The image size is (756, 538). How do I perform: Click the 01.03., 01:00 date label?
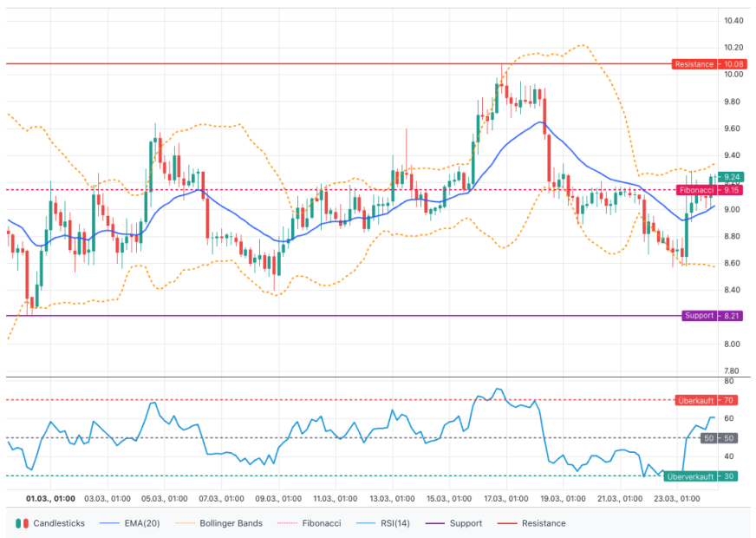click(x=50, y=499)
